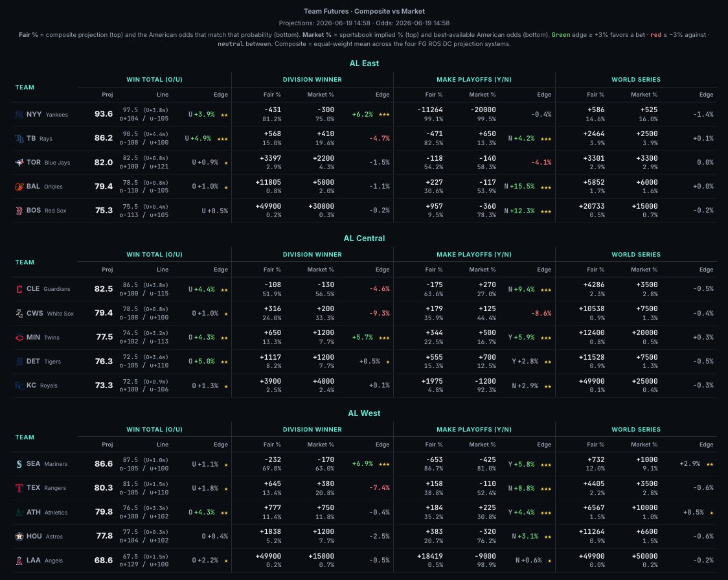Click the Proj subheader in AL East table
Image resolution: width=728 pixels, height=580 pixels.
pyautogui.click(x=108, y=94)
